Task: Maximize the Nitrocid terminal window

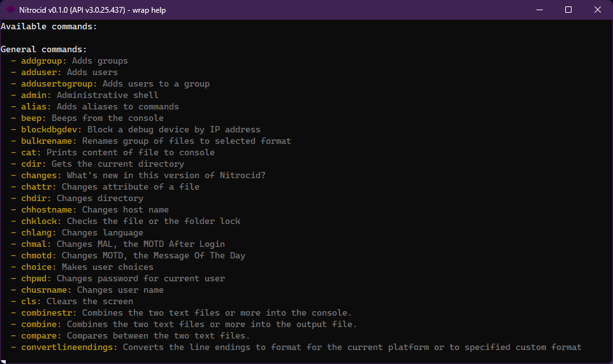Action: 568,10
